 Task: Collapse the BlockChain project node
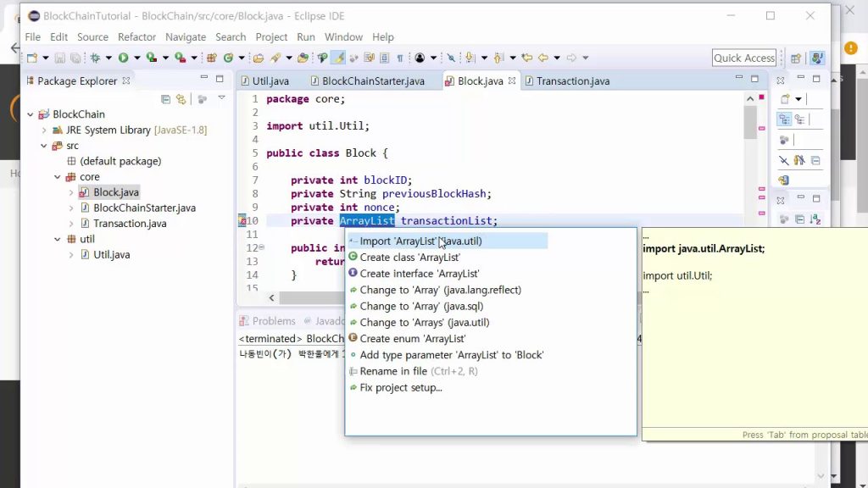coord(31,114)
